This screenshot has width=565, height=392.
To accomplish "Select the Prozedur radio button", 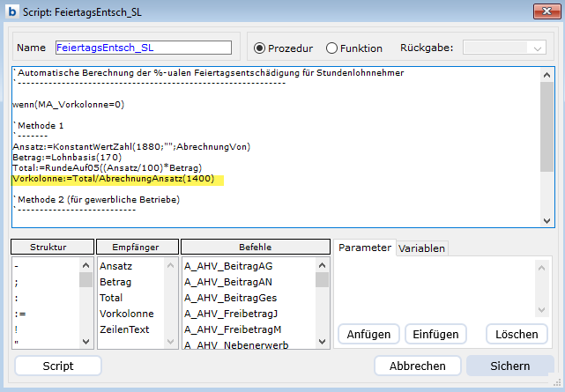I will (x=259, y=48).
